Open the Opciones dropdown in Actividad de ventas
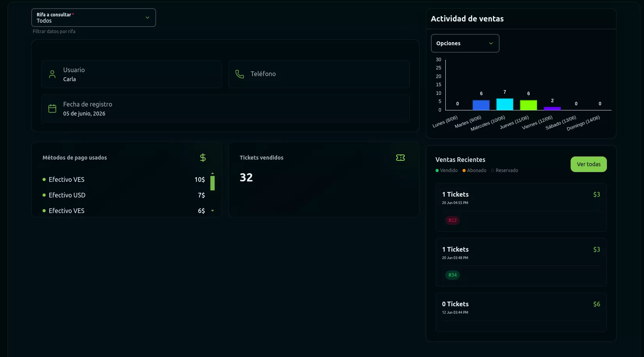 [465, 43]
